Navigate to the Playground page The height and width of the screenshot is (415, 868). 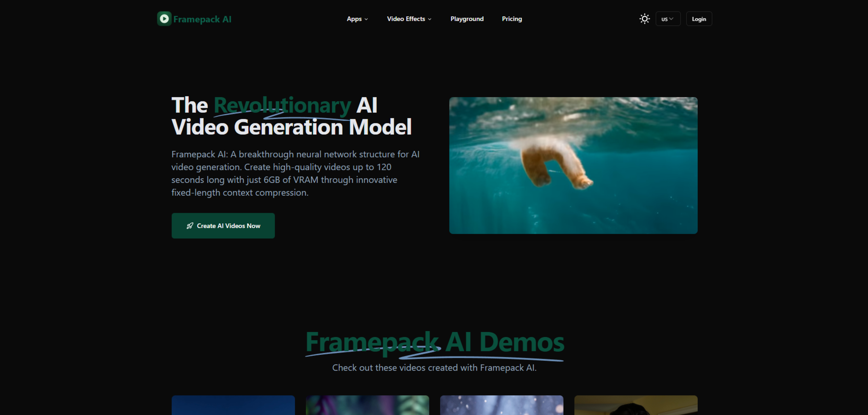coord(467,19)
